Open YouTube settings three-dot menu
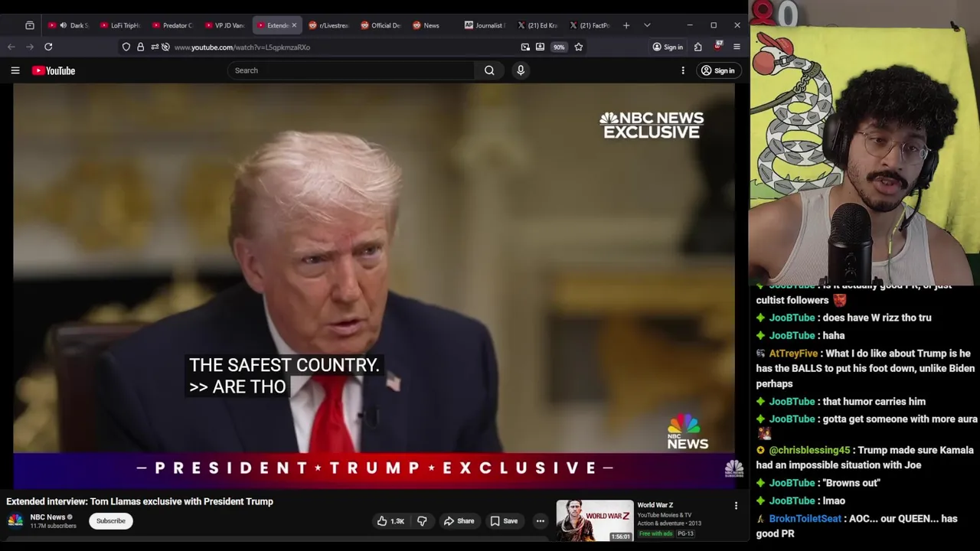980x551 pixels. (x=683, y=70)
